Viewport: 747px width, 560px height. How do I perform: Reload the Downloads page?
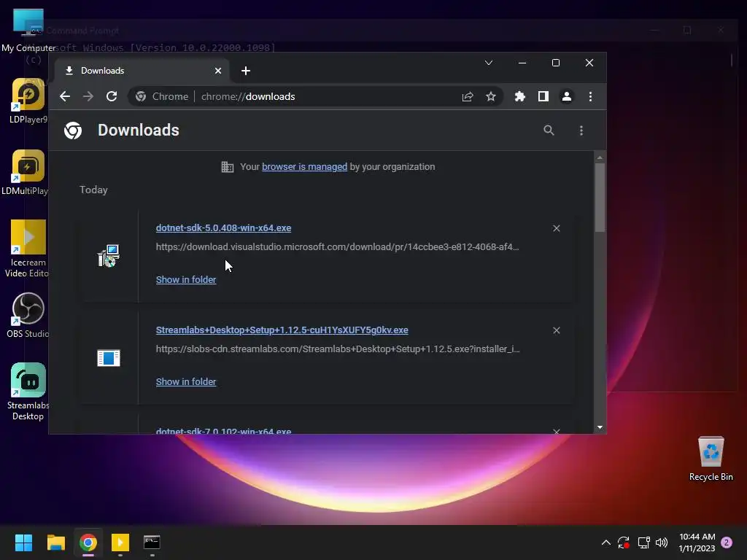112,97
